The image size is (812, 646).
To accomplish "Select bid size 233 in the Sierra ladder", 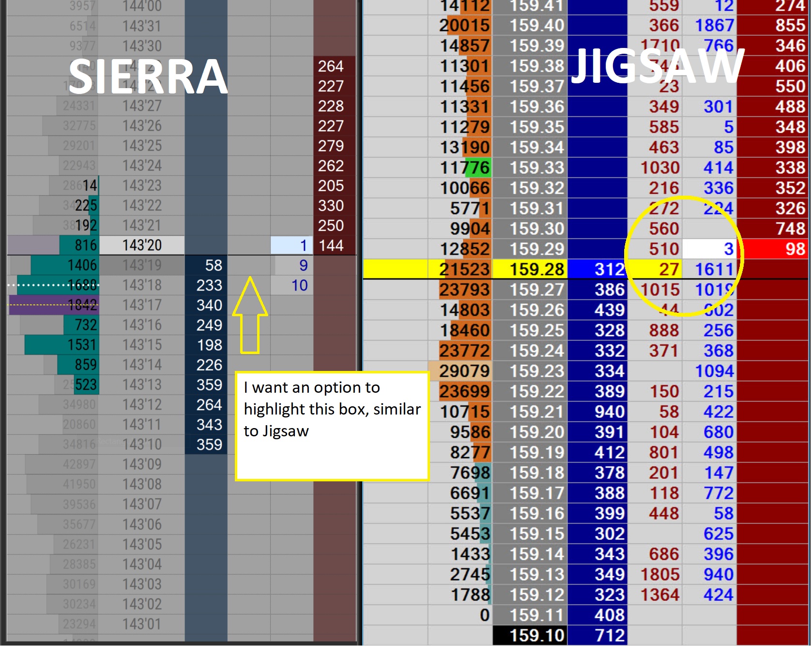I will 206,285.
